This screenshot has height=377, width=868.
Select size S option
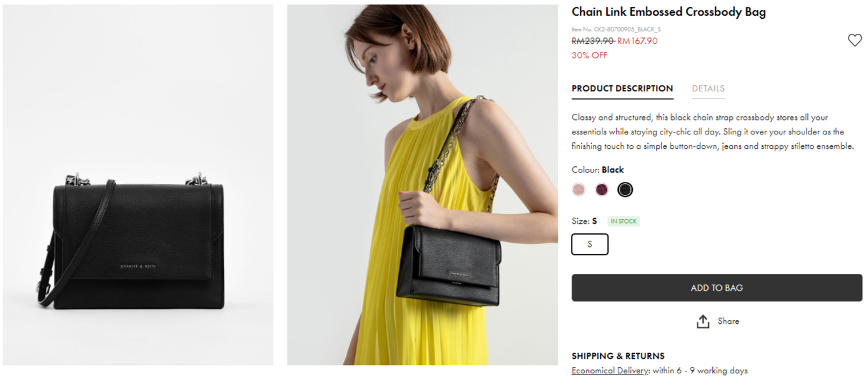tap(590, 244)
